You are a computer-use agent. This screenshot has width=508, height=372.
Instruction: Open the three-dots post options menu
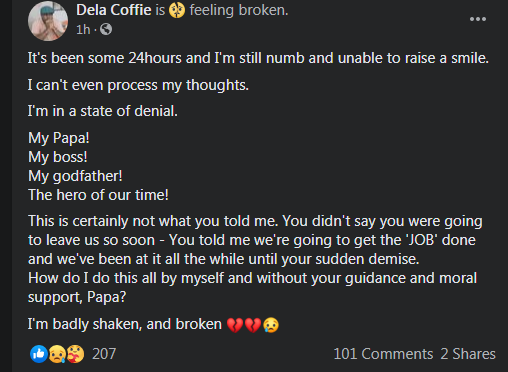click(478, 19)
